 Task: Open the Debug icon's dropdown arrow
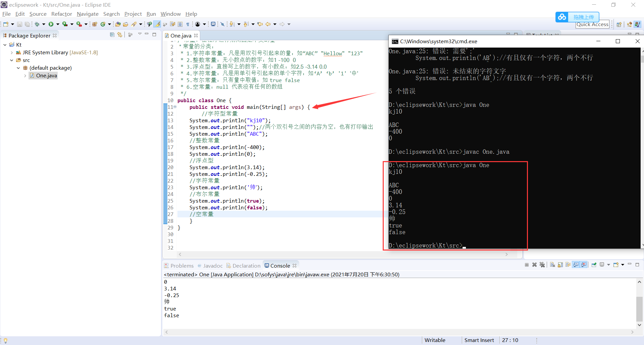pyautogui.click(x=44, y=24)
